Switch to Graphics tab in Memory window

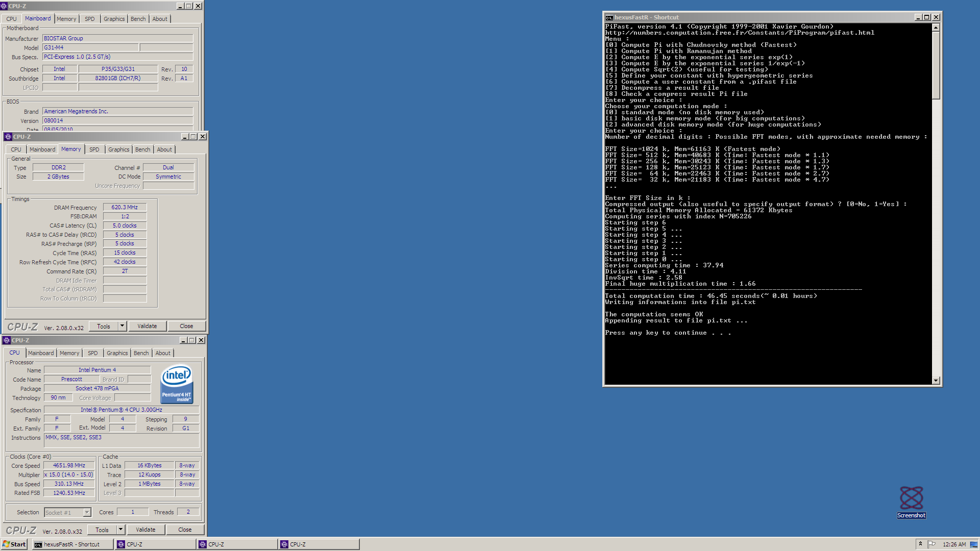(x=118, y=149)
